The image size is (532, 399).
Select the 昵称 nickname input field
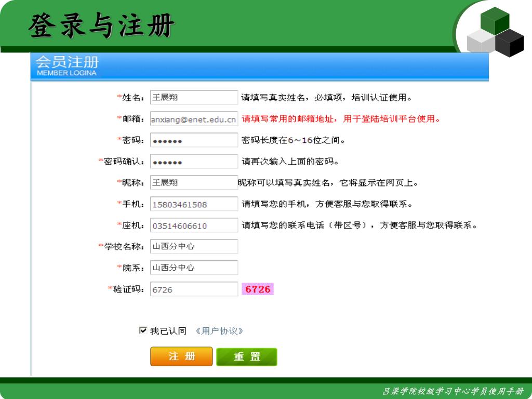tap(194, 182)
